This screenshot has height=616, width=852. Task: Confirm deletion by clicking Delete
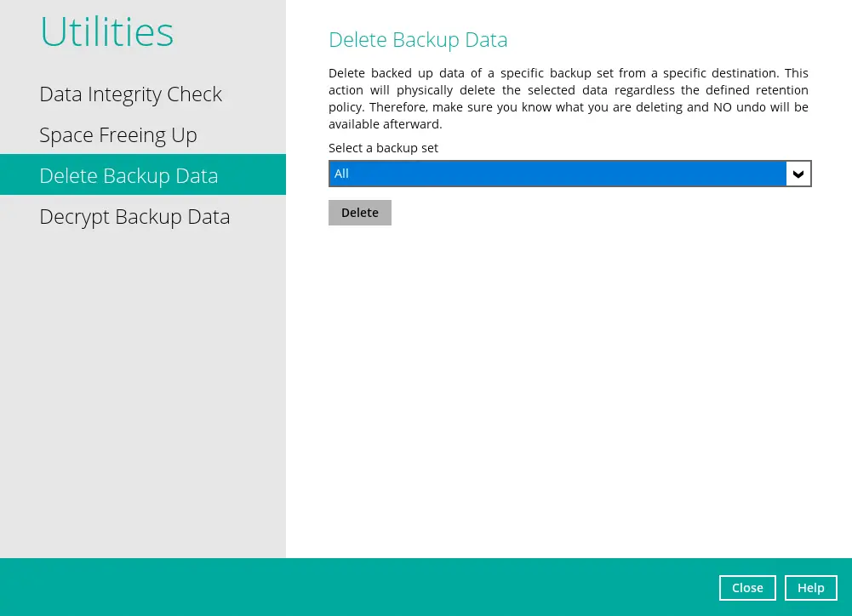pos(359,212)
